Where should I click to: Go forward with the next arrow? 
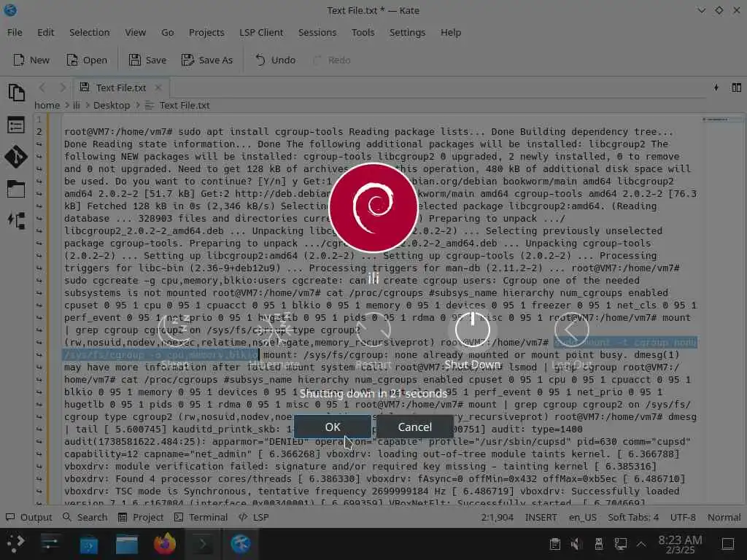63,87
